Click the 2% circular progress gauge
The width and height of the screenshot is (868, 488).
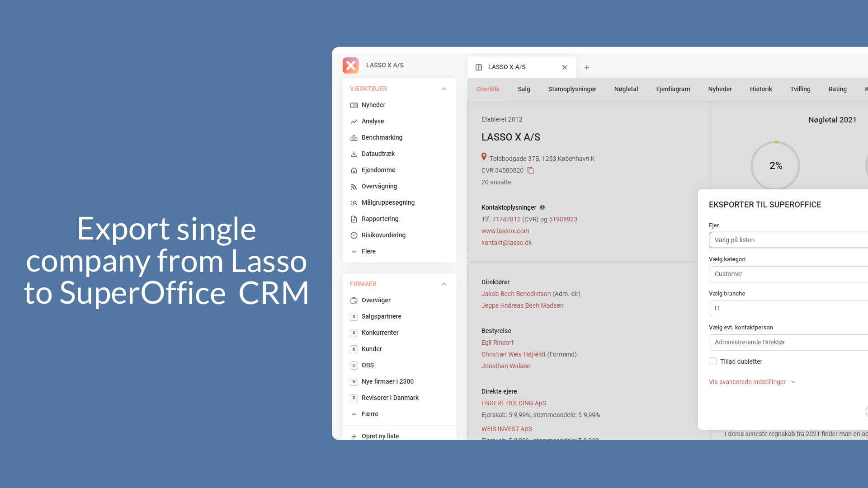coord(775,166)
